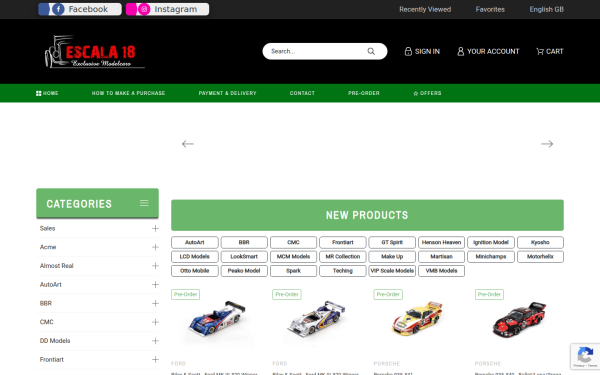
Task: Filter by MCM Models brand
Action: 293,257
